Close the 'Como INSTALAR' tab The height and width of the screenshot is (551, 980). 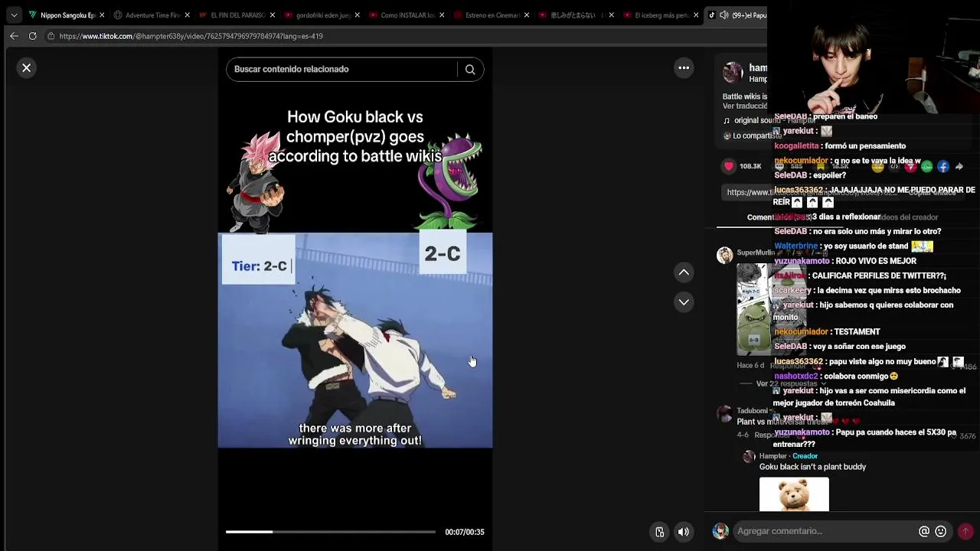442,15
